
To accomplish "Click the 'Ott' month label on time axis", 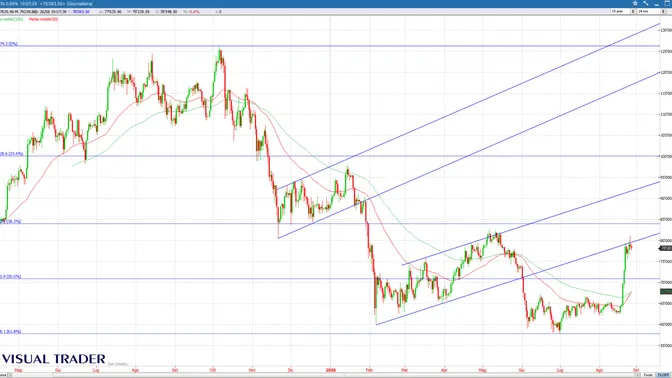I will (x=213, y=370).
